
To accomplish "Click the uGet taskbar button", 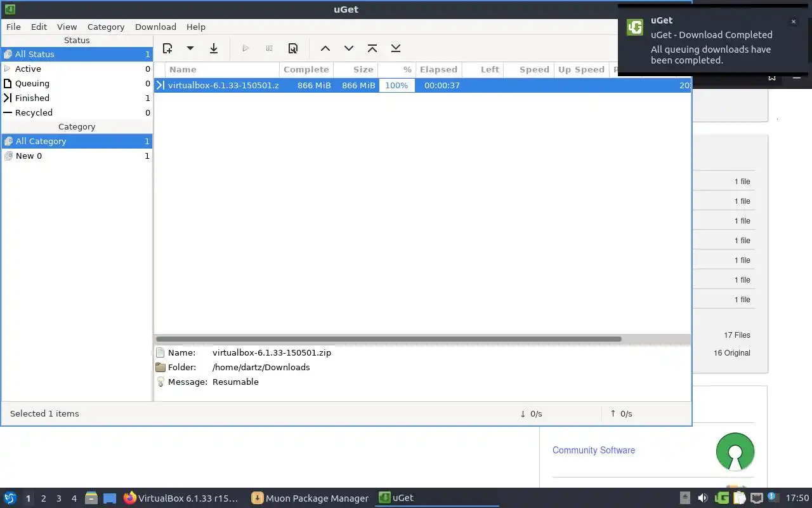I will [436, 498].
